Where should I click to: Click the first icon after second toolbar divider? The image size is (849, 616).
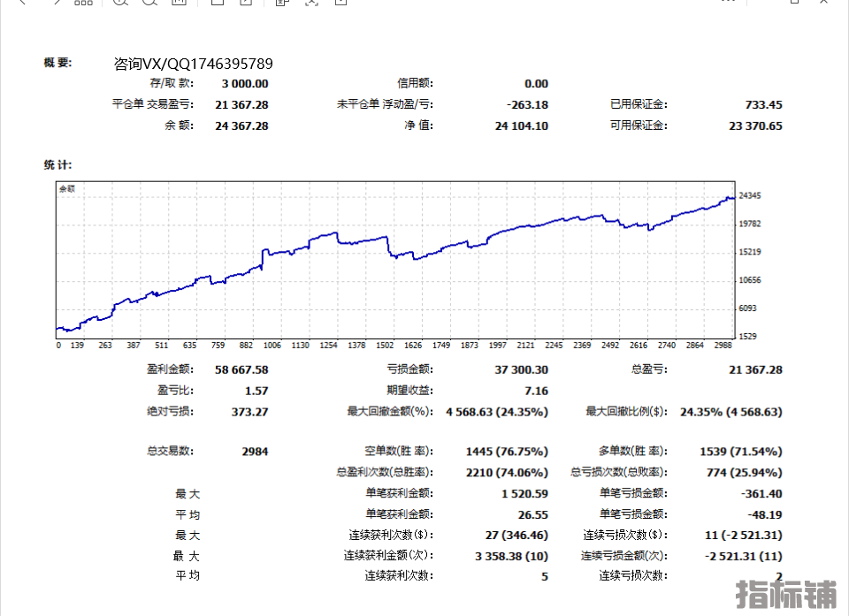pyautogui.click(x=282, y=3)
